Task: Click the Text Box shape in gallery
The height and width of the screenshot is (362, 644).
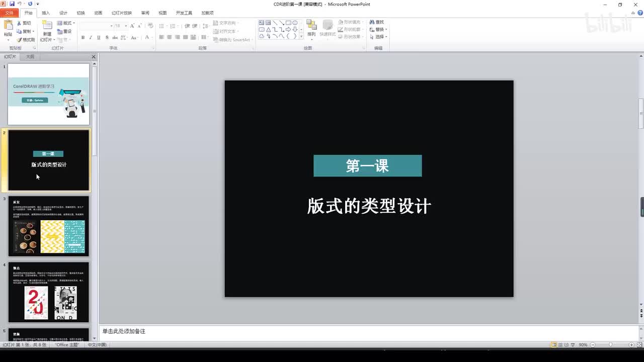Action: [262, 23]
